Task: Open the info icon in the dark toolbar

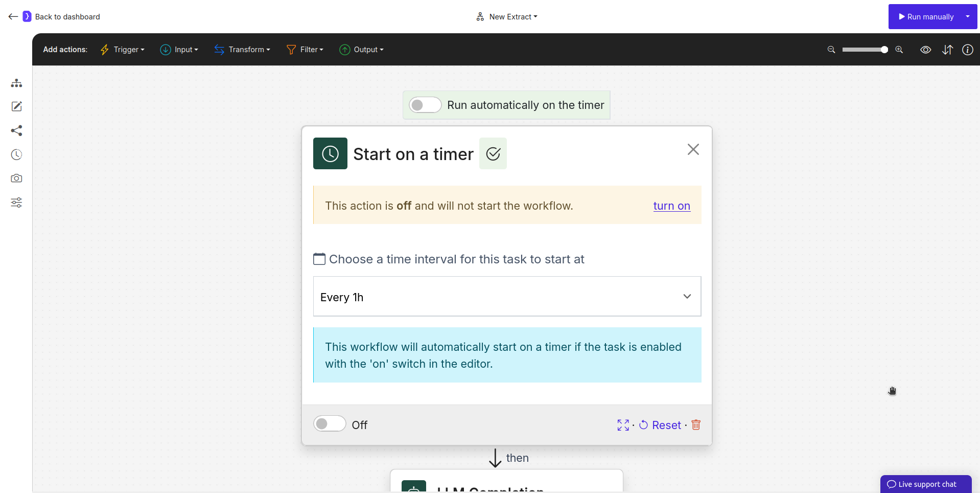Action: click(x=968, y=50)
